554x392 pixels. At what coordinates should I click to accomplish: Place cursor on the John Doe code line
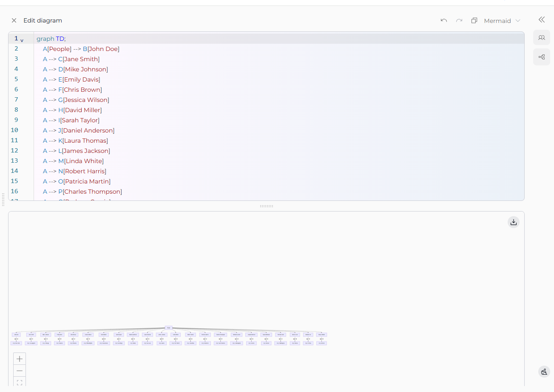(x=81, y=49)
